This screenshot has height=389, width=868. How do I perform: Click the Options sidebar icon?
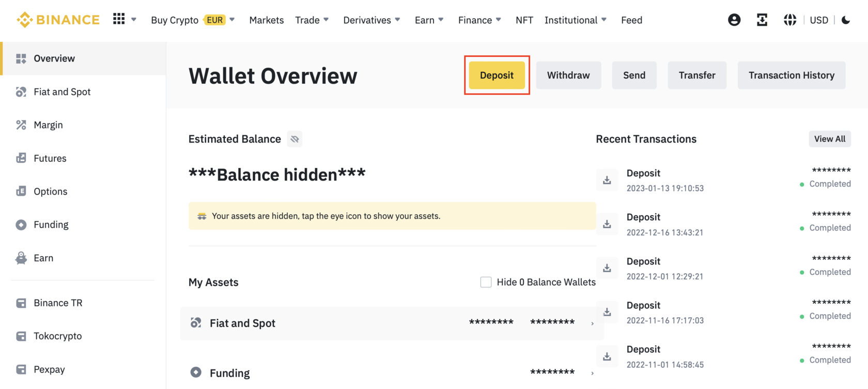21,191
